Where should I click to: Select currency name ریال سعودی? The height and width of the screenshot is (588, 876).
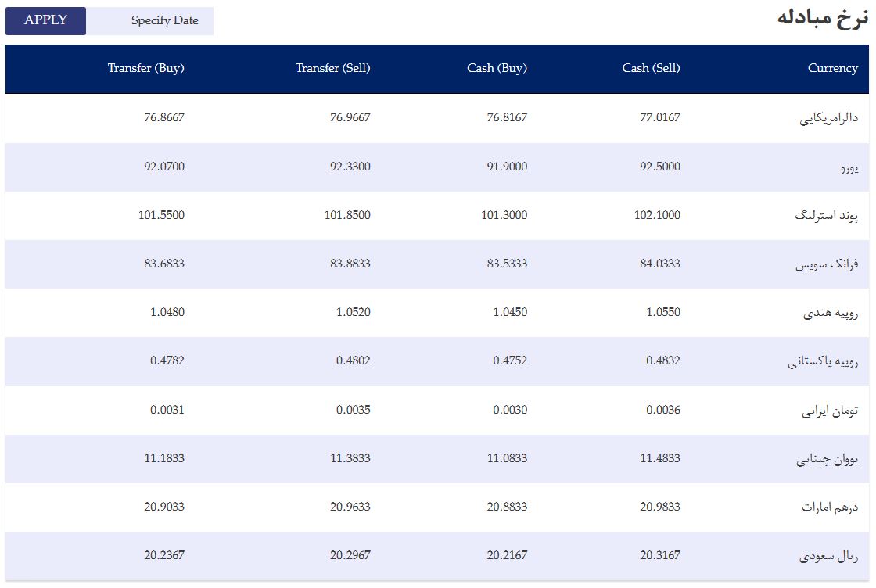coord(828,556)
